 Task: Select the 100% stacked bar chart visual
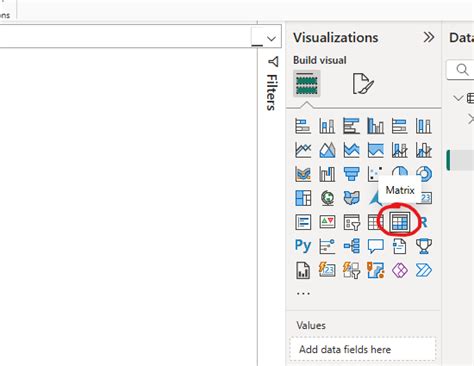tap(400, 126)
